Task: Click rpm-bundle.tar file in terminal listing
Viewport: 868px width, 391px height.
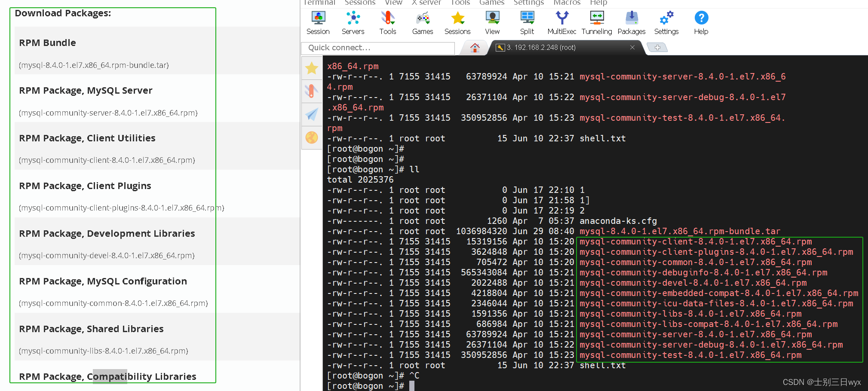Action: click(x=680, y=231)
